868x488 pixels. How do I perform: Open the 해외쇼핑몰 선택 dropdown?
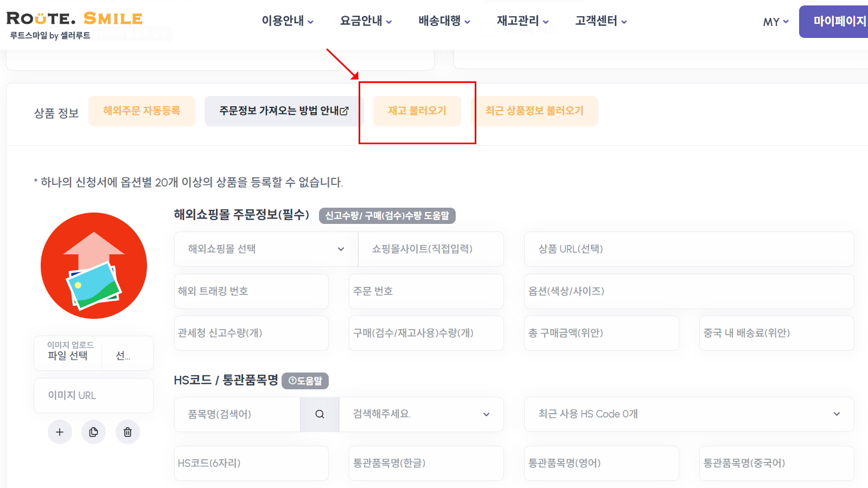(265, 249)
